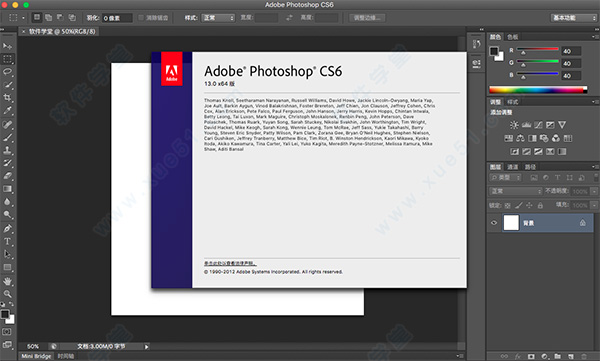Choose Subtract from selection mode
The image size is (600, 361).
coord(60,18)
